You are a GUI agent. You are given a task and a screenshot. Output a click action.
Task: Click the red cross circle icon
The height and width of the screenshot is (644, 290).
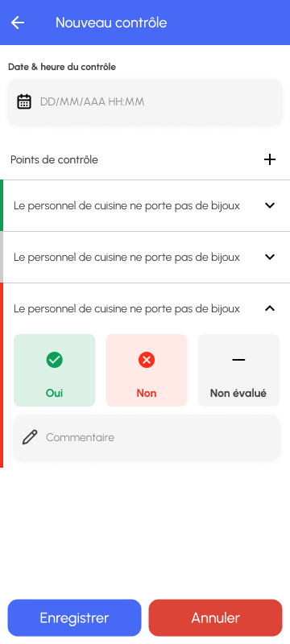coord(147,360)
